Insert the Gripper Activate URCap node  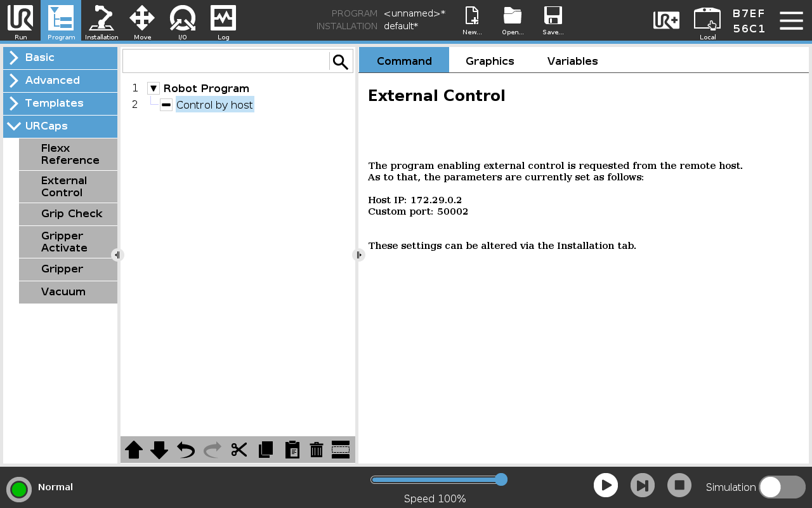68,242
